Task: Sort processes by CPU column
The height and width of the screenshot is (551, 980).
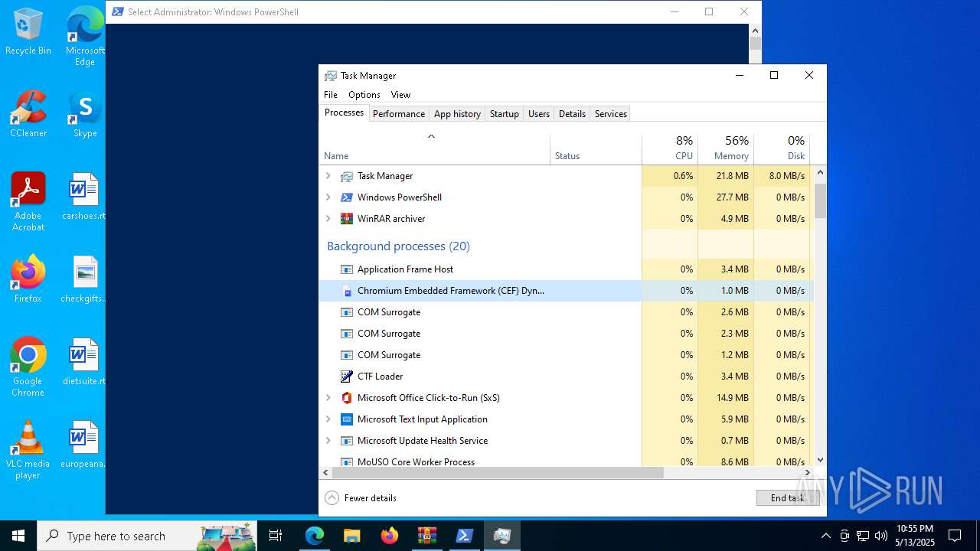Action: coord(670,148)
